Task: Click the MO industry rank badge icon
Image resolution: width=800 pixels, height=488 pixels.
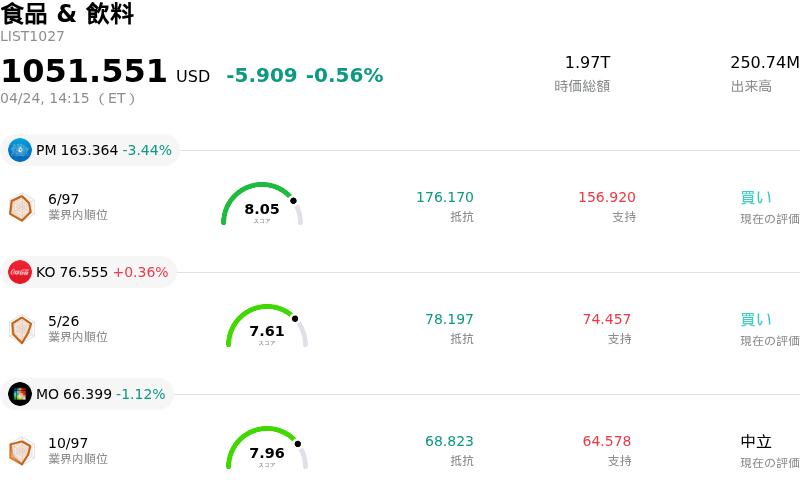Action: pyautogui.click(x=21, y=451)
